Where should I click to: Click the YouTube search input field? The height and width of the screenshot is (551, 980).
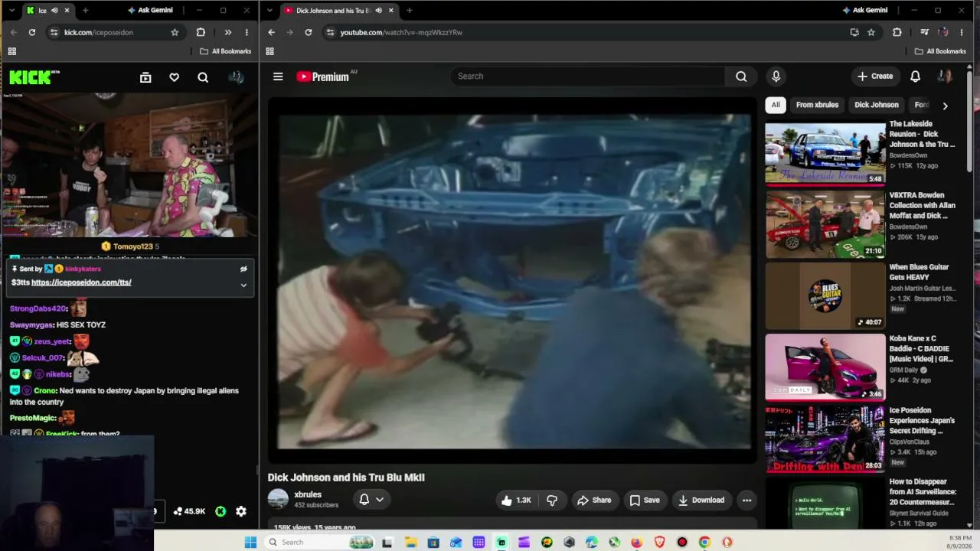[588, 77]
